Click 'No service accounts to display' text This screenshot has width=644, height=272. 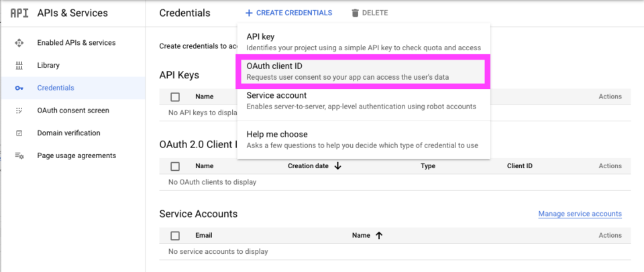click(x=218, y=251)
